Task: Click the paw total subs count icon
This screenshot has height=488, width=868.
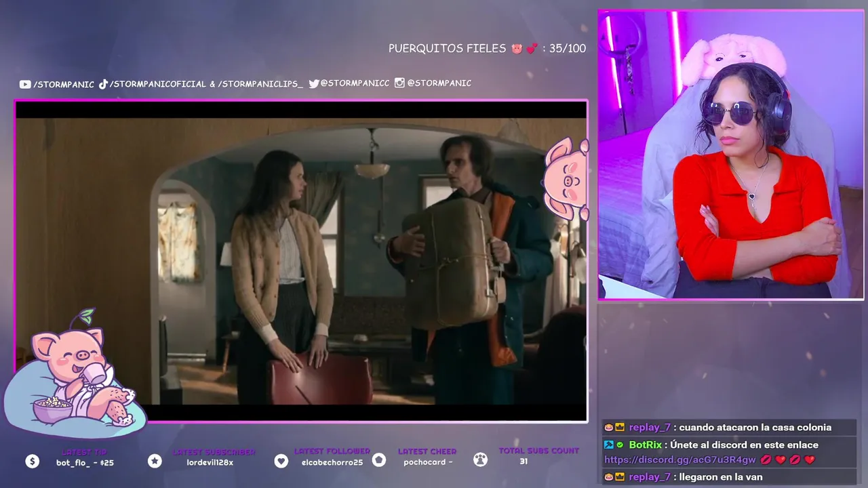Action: (480, 460)
